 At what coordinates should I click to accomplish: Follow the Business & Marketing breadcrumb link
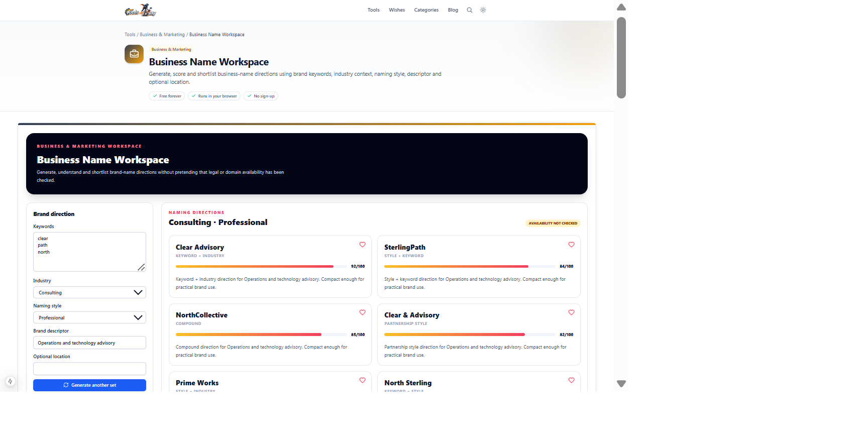[x=162, y=35]
